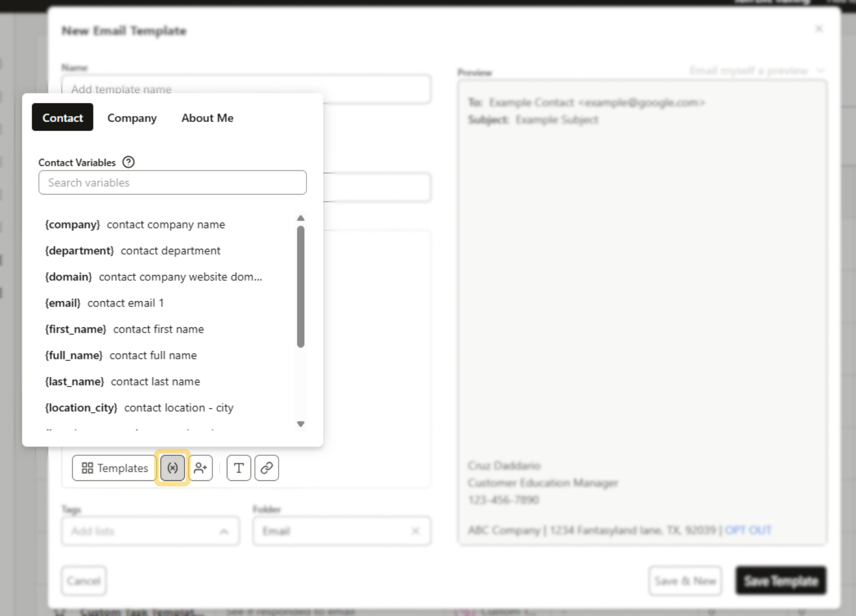
Task: Collapse the Add lists tags dropdown
Action: pos(224,531)
